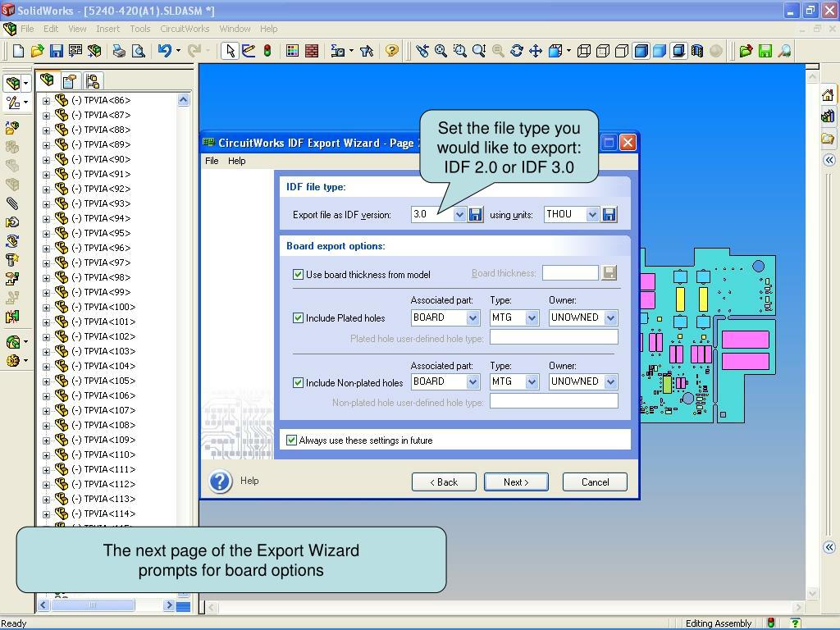Image resolution: width=840 pixels, height=630 pixels.
Task: Open wizard Help menu
Action: tap(236, 161)
